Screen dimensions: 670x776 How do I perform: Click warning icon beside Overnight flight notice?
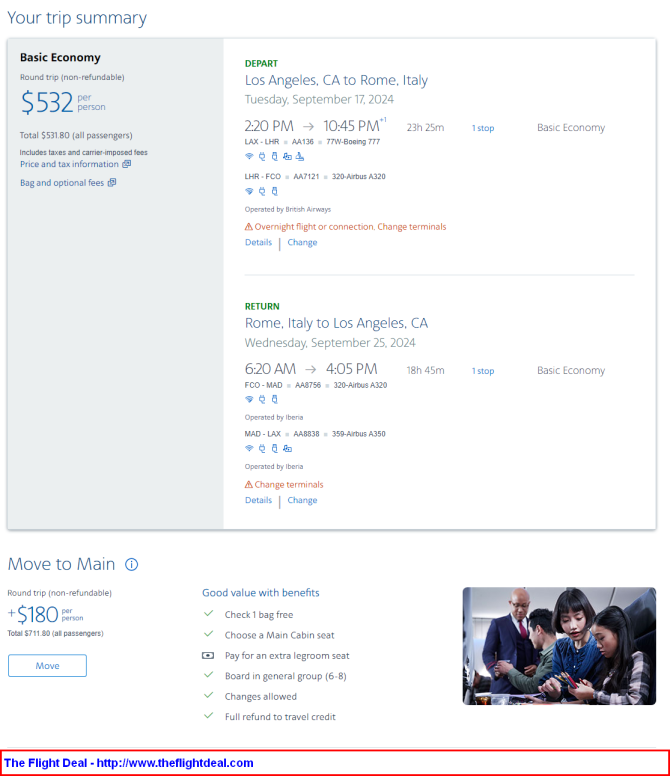tap(249, 227)
